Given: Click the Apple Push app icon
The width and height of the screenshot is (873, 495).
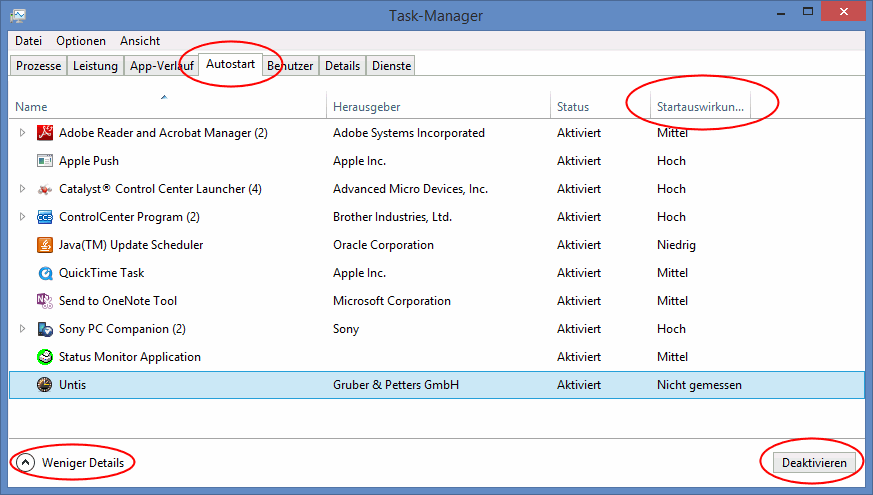Looking at the screenshot, I should 44,161.
